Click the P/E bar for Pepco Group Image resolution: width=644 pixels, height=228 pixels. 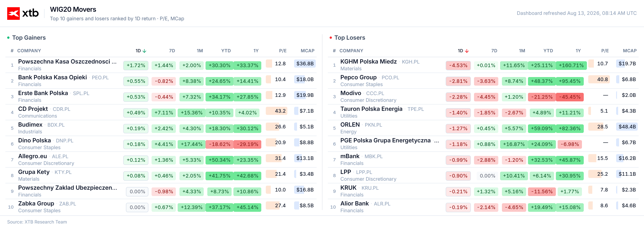[599, 79]
